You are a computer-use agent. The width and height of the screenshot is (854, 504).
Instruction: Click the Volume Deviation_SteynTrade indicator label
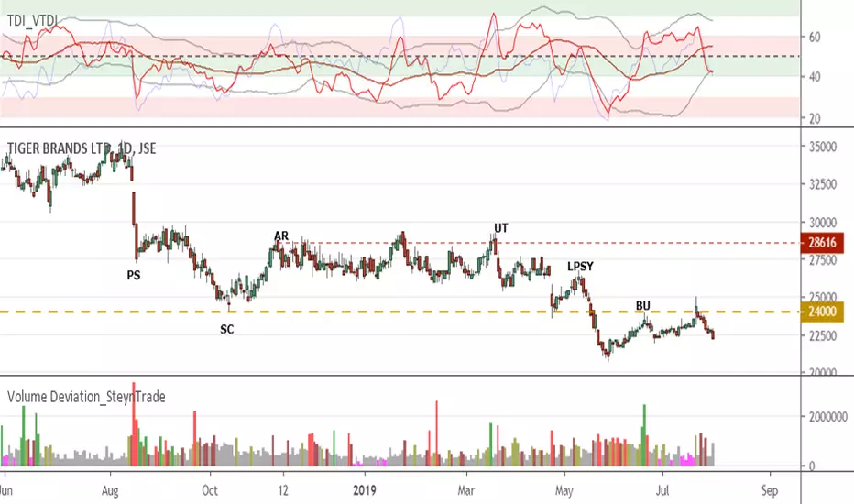click(86, 397)
